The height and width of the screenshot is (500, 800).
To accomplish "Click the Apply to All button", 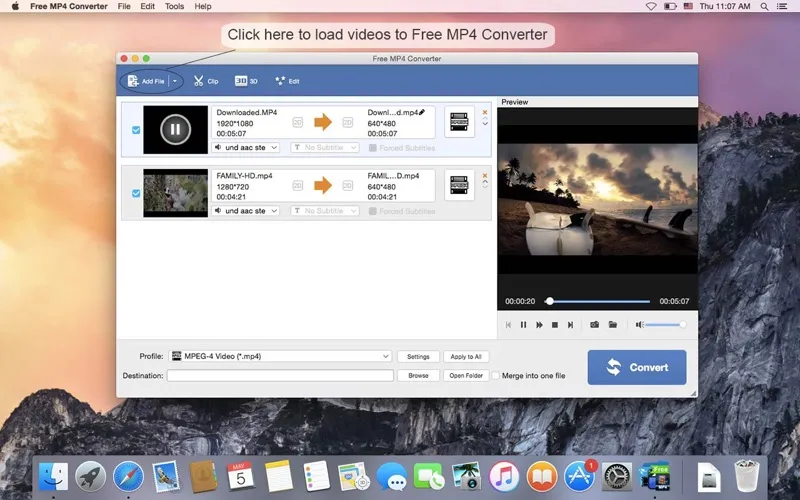I will (466, 357).
